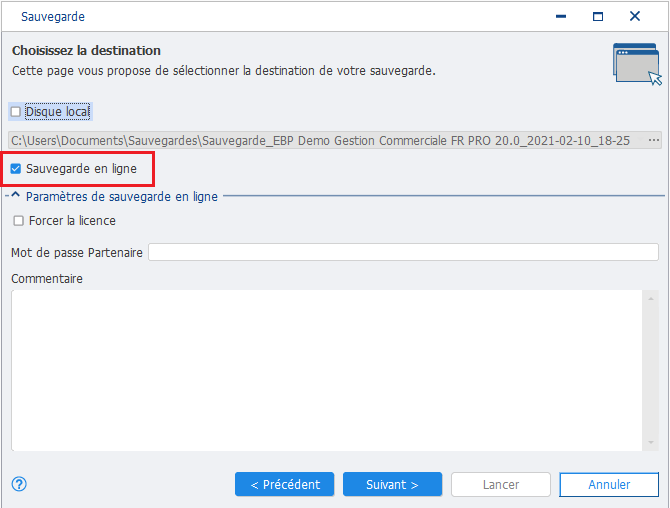Click the Commentaire label
Viewport: 670px width, 508px height.
point(47,279)
